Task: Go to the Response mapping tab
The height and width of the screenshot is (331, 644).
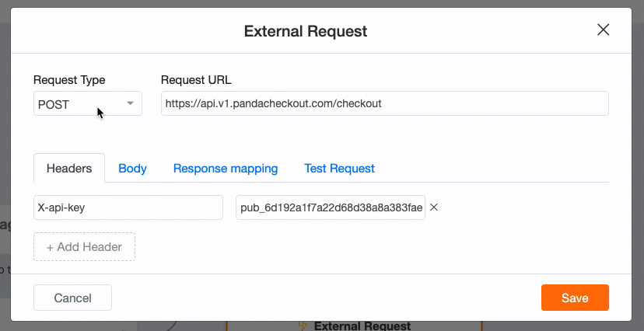Action: pyautogui.click(x=226, y=169)
